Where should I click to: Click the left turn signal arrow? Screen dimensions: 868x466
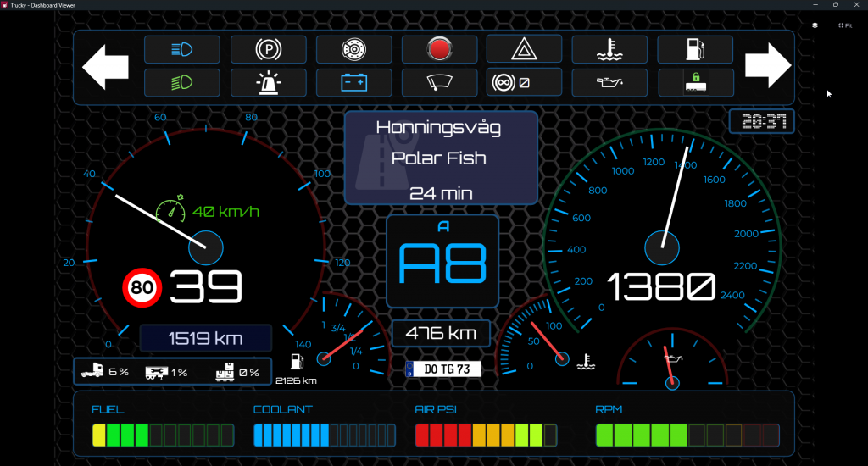tap(105, 66)
